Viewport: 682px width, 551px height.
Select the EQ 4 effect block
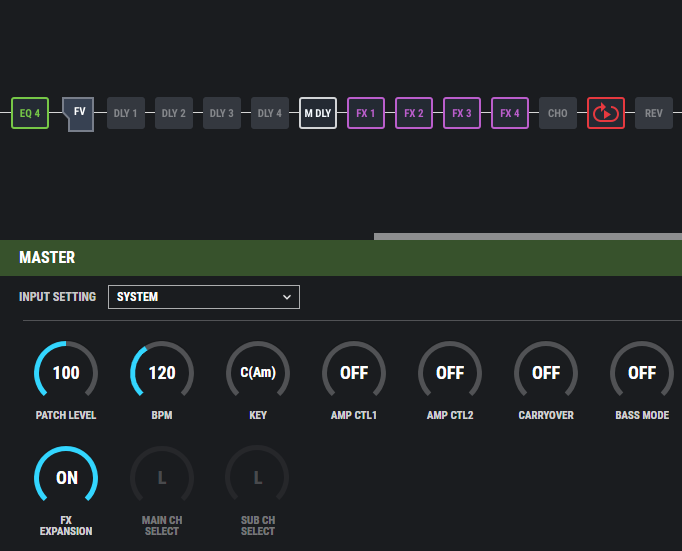(x=30, y=113)
